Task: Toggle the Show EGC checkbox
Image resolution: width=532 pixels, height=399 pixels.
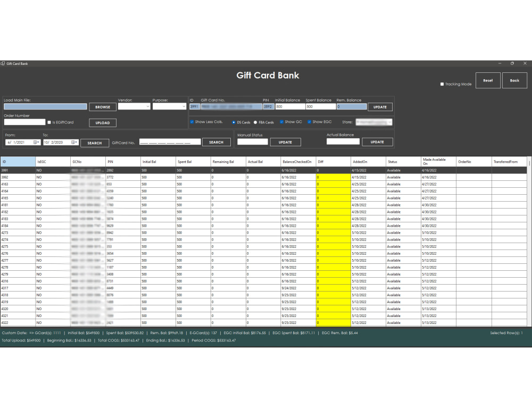Action: 309,122
